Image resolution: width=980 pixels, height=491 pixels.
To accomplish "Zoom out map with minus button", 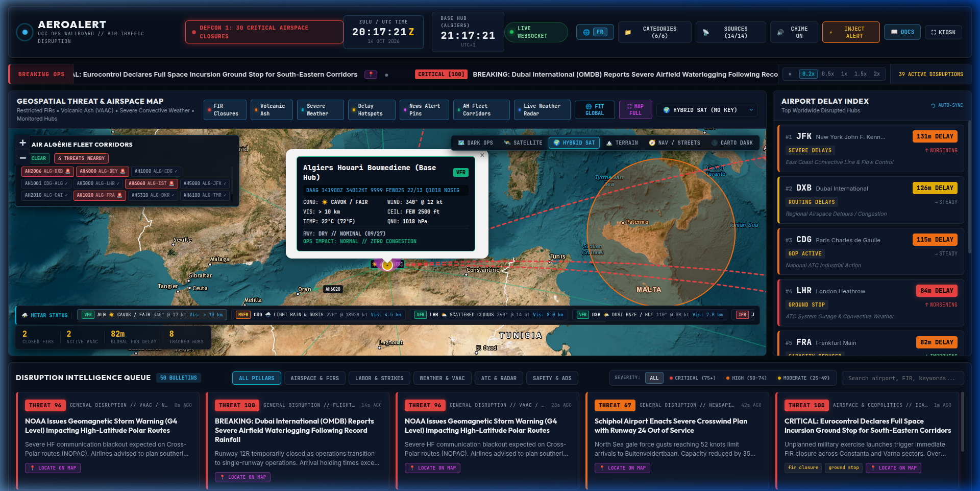I will pyautogui.click(x=22, y=158).
